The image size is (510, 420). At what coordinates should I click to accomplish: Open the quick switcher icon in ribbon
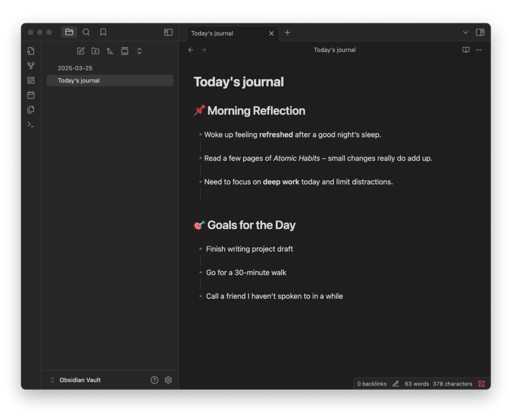pyautogui.click(x=31, y=51)
